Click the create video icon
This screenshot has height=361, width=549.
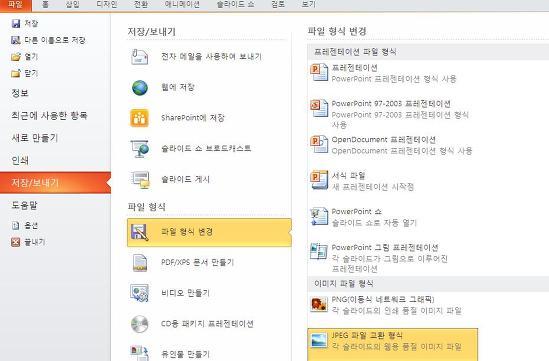point(140,293)
